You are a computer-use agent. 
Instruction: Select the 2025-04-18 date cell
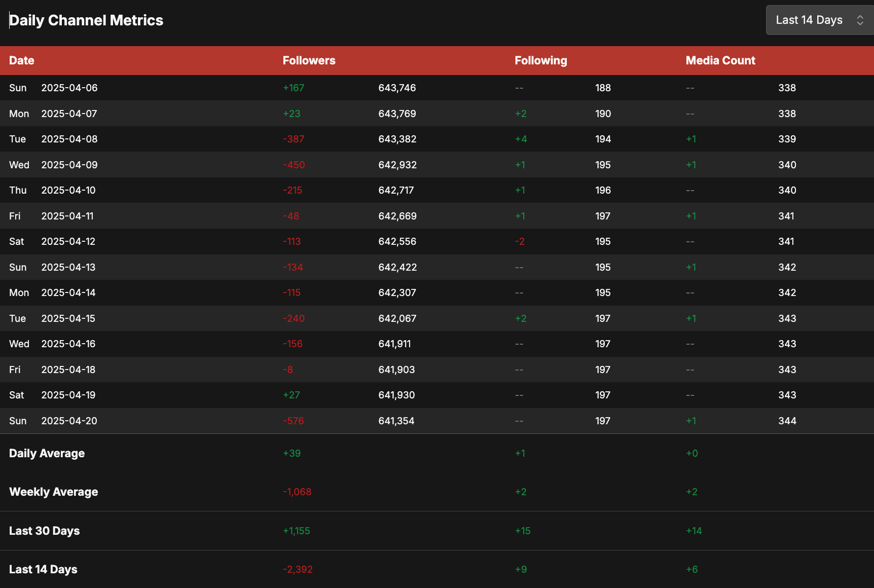pos(68,370)
